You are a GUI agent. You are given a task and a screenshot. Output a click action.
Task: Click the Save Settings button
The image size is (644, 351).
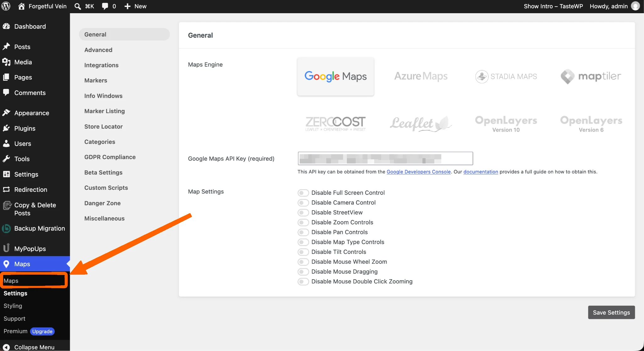[611, 312]
